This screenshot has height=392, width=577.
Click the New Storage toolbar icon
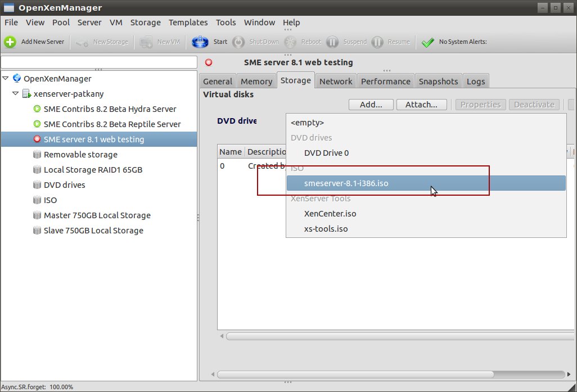point(82,42)
